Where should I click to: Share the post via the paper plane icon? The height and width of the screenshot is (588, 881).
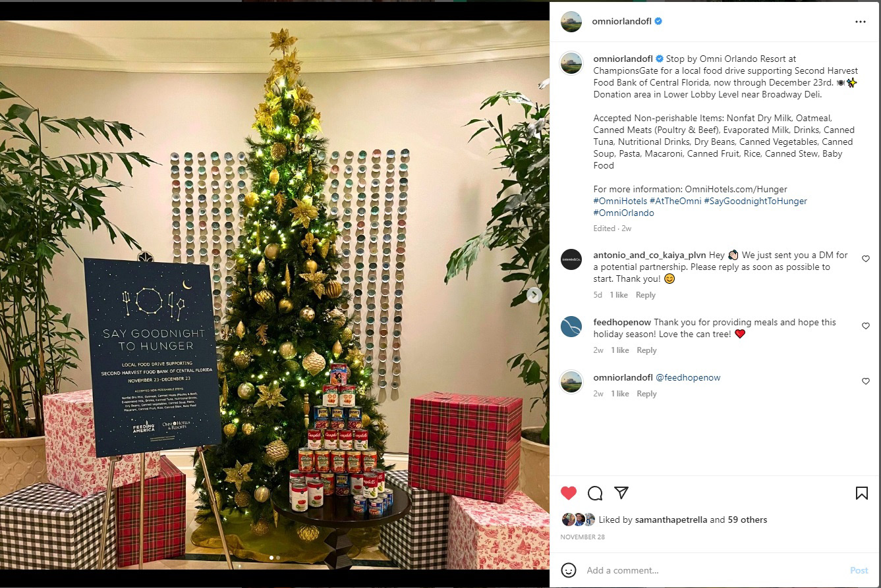pyautogui.click(x=621, y=493)
